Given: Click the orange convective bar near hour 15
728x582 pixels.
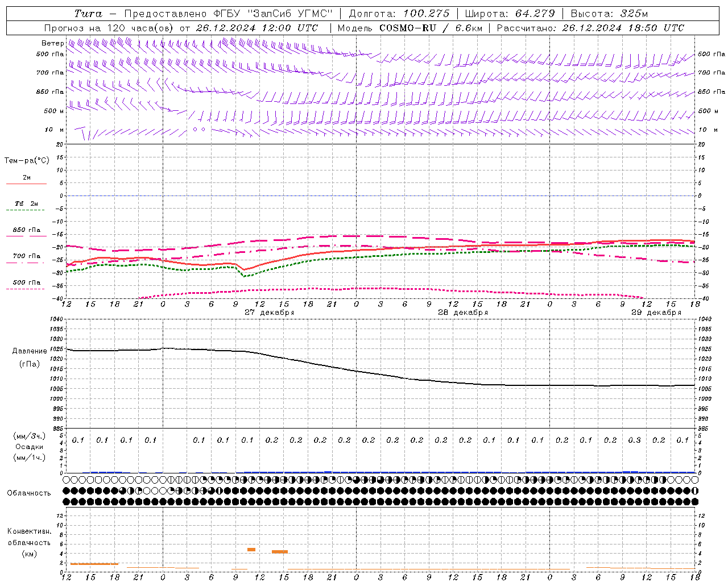Looking at the screenshot, I should click(x=280, y=552).
